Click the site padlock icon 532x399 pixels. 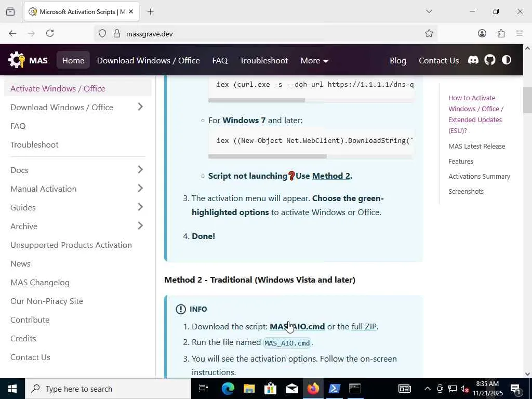[117, 33]
